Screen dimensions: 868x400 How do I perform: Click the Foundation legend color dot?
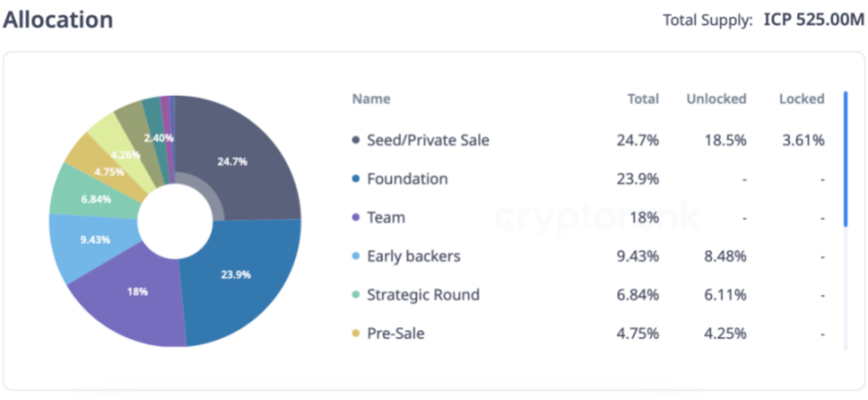(x=356, y=179)
